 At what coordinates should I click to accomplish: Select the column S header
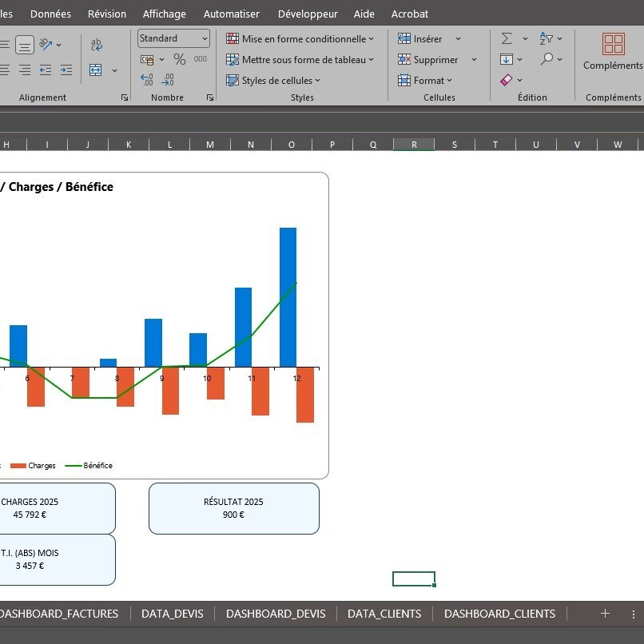coord(455,145)
